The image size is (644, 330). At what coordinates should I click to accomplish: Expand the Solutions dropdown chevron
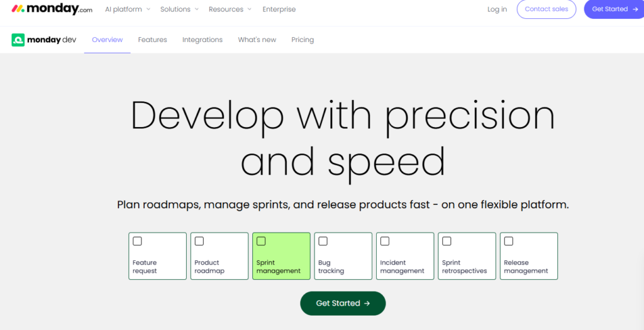tap(197, 9)
